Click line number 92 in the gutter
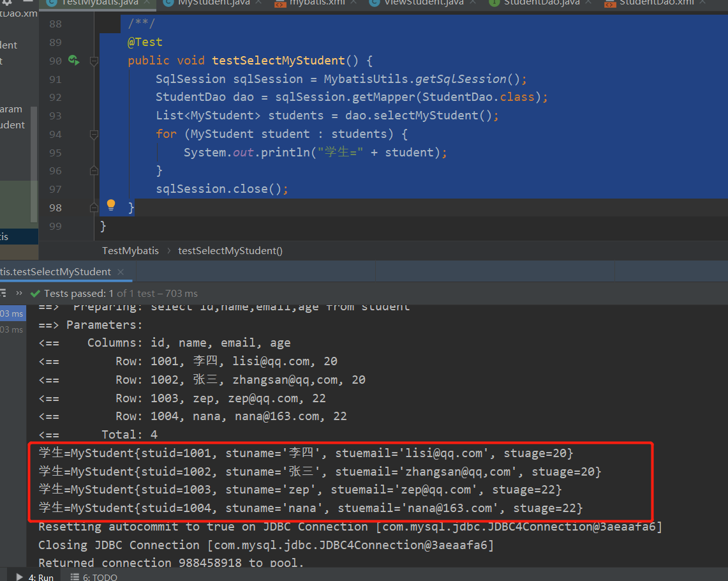This screenshot has width=728, height=581. point(56,98)
